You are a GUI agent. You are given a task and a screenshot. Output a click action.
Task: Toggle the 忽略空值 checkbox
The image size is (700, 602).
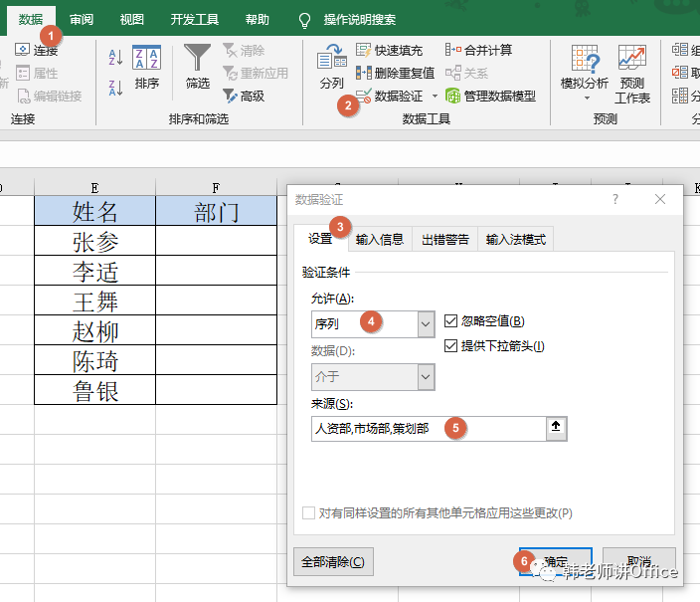(451, 321)
